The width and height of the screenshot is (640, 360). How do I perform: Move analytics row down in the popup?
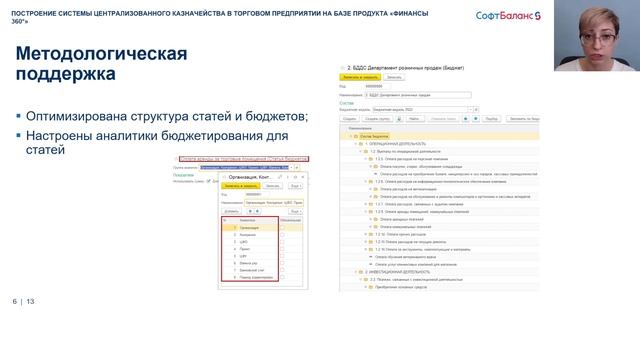(257, 211)
